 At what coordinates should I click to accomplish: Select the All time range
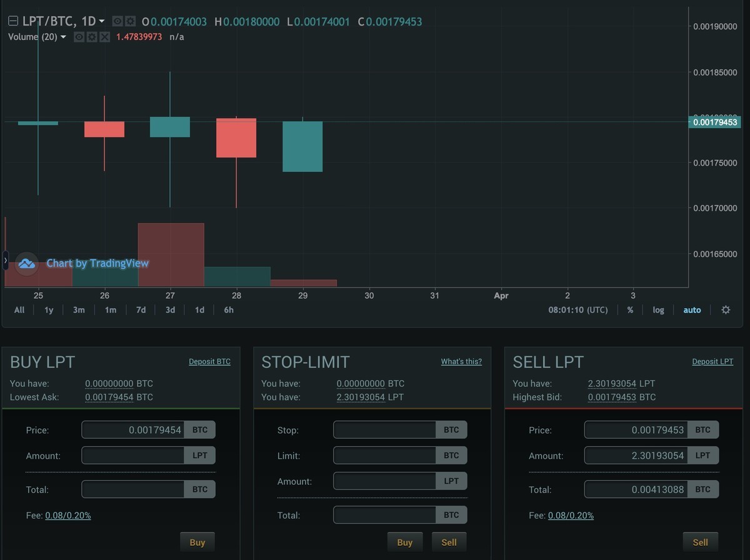tap(19, 309)
